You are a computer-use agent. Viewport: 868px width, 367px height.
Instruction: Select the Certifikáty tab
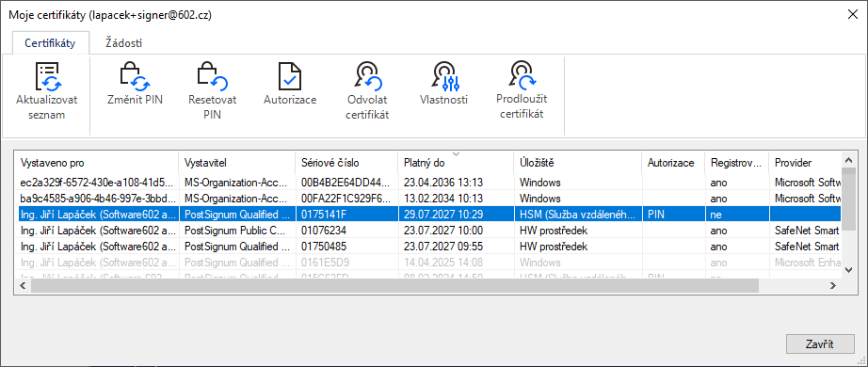[50, 42]
